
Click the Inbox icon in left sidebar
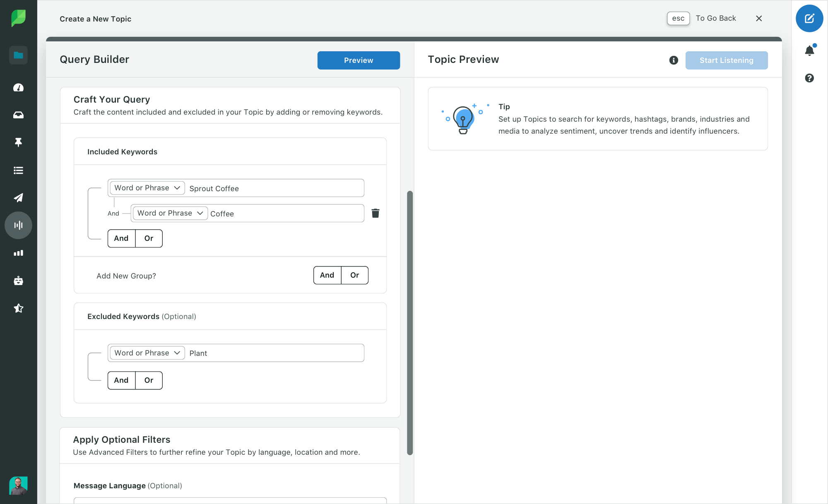[x=18, y=115]
